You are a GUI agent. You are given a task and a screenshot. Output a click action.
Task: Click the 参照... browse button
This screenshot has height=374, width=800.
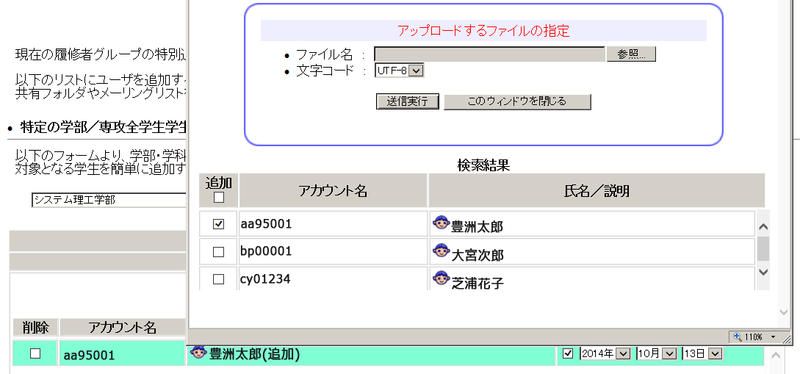631,54
